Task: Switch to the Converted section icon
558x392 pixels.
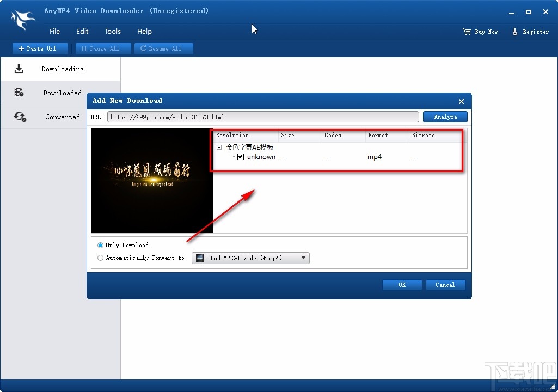Action: click(x=19, y=117)
